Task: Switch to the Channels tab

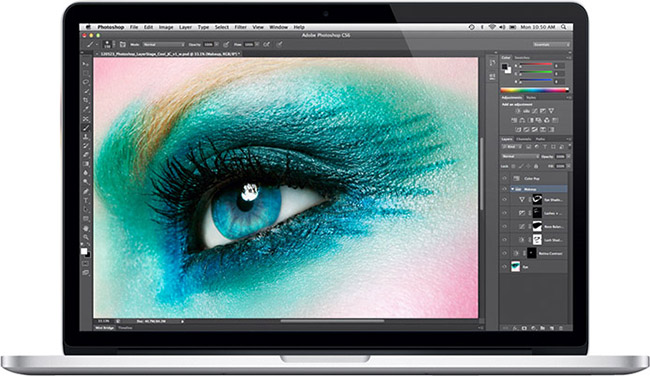Action: [x=524, y=139]
